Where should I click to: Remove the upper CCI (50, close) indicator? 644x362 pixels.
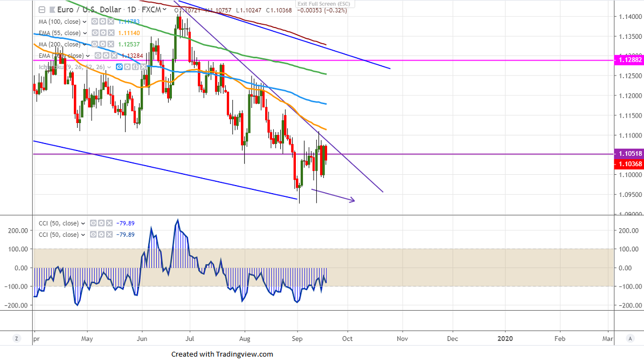109,223
